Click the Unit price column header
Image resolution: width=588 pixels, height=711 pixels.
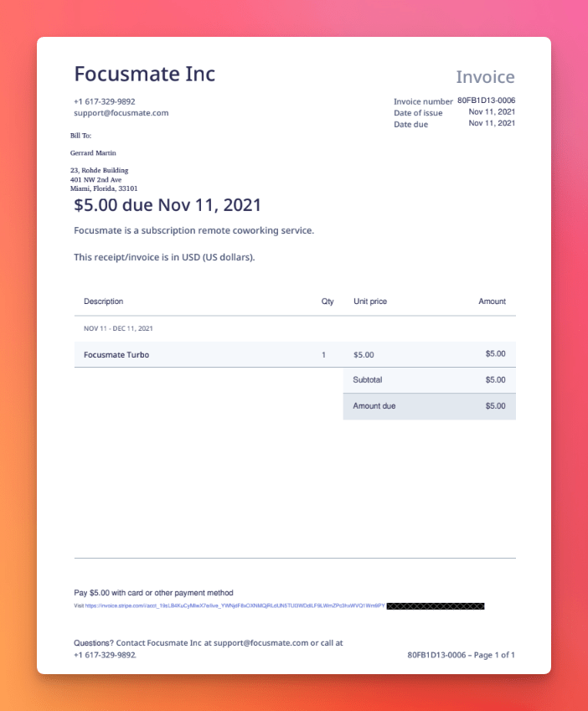point(370,301)
